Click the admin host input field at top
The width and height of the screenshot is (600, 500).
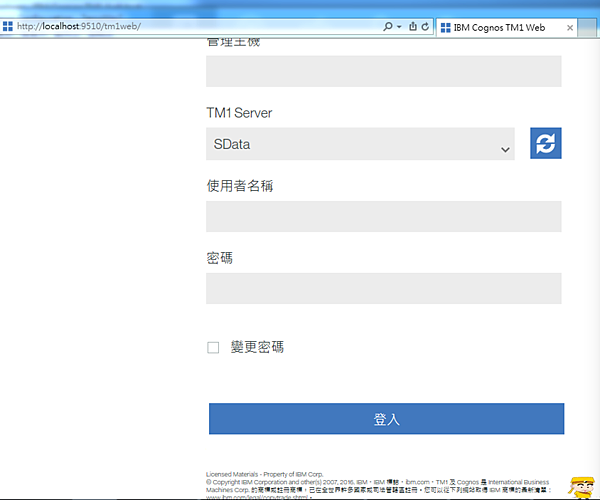point(384,71)
